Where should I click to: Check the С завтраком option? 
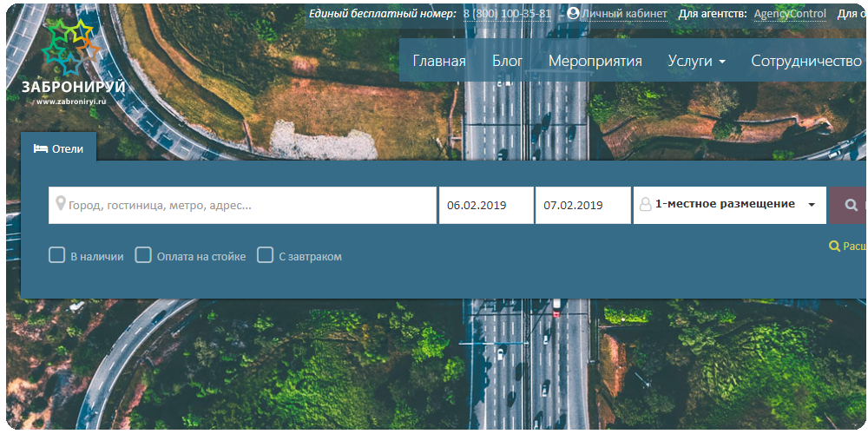pos(265,255)
